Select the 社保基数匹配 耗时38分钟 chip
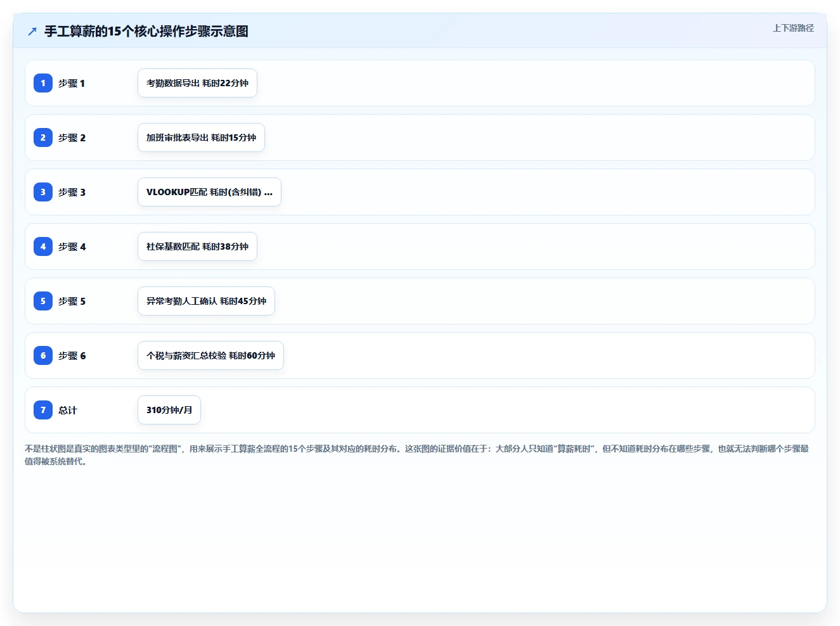 [x=197, y=246]
